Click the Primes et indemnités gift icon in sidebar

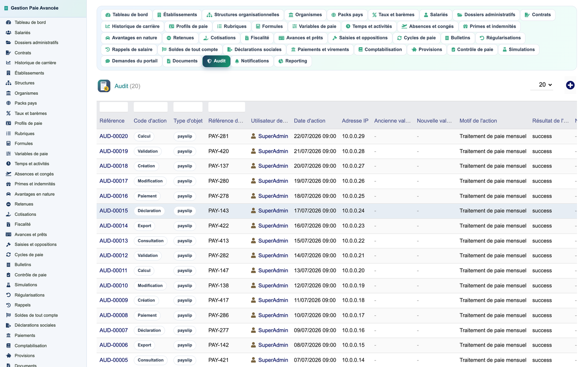(x=9, y=184)
